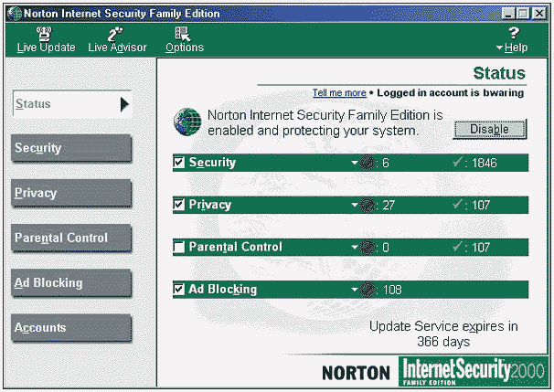The image size is (554, 392).
Task: Click the Security label in status list
Action: click(x=212, y=163)
